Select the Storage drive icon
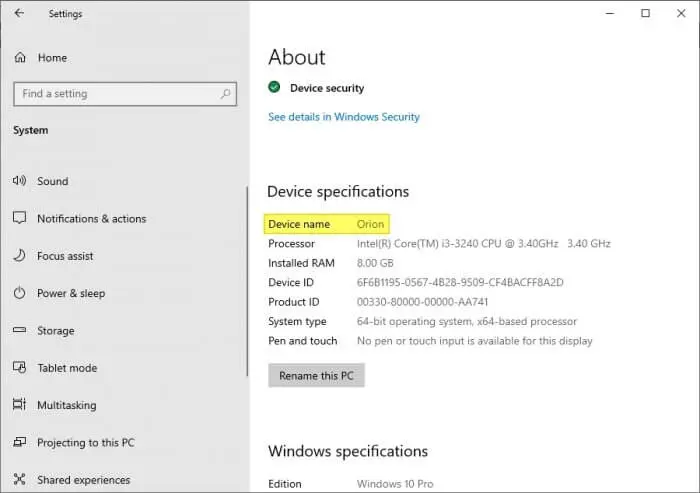This screenshot has width=700, height=493. [20, 330]
